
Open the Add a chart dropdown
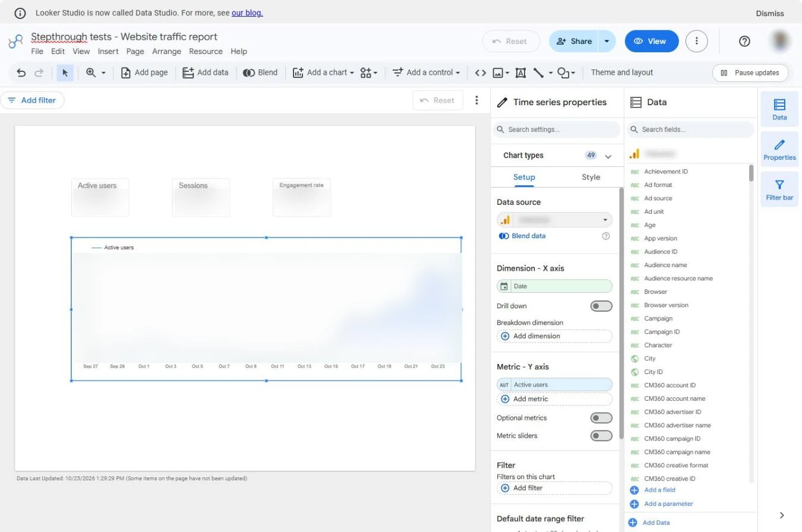point(323,72)
